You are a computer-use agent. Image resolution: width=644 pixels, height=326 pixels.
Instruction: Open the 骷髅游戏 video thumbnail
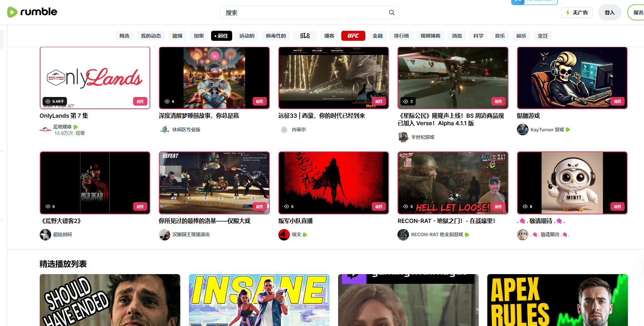point(572,78)
